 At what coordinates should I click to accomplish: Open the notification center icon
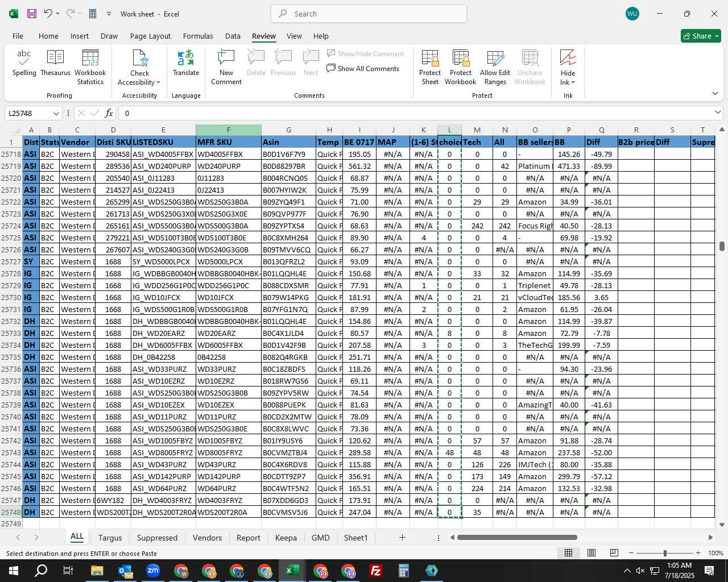709,571
